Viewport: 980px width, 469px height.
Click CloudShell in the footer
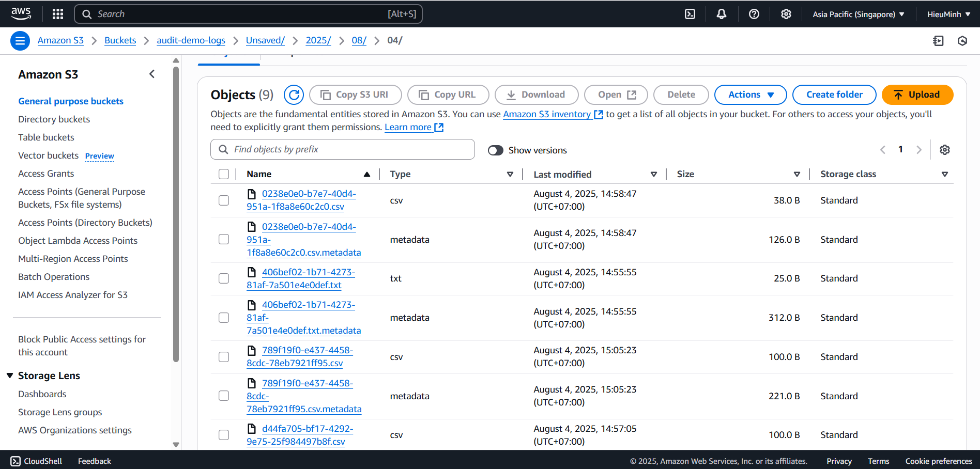(36, 461)
